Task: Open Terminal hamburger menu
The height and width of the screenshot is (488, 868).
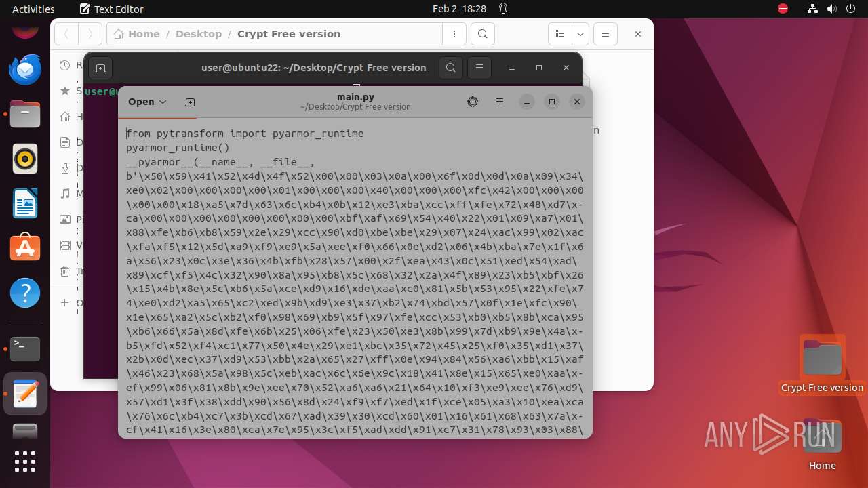Action: [479, 68]
